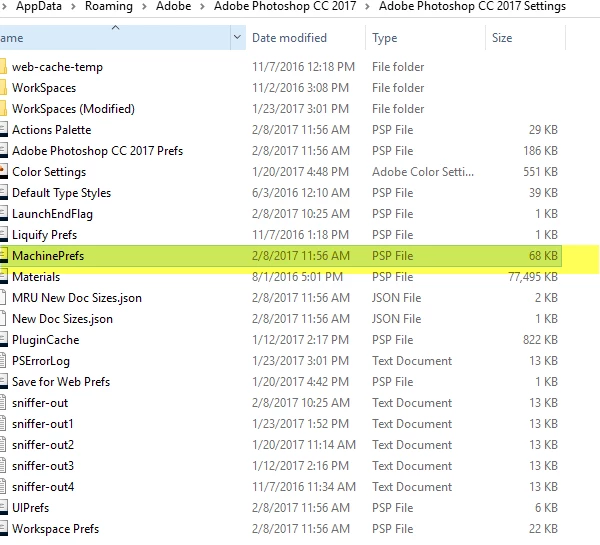Click date 1/20/2017 4:42 PM
This screenshot has width=600, height=545.
pos(300,382)
